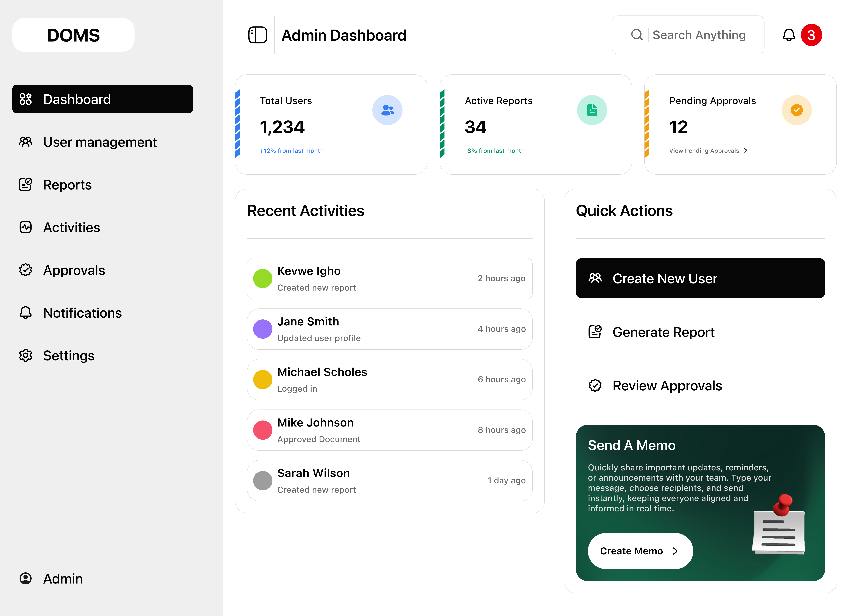Open Approvals via the badge icon
This screenshot has height=616, width=867.
(25, 270)
